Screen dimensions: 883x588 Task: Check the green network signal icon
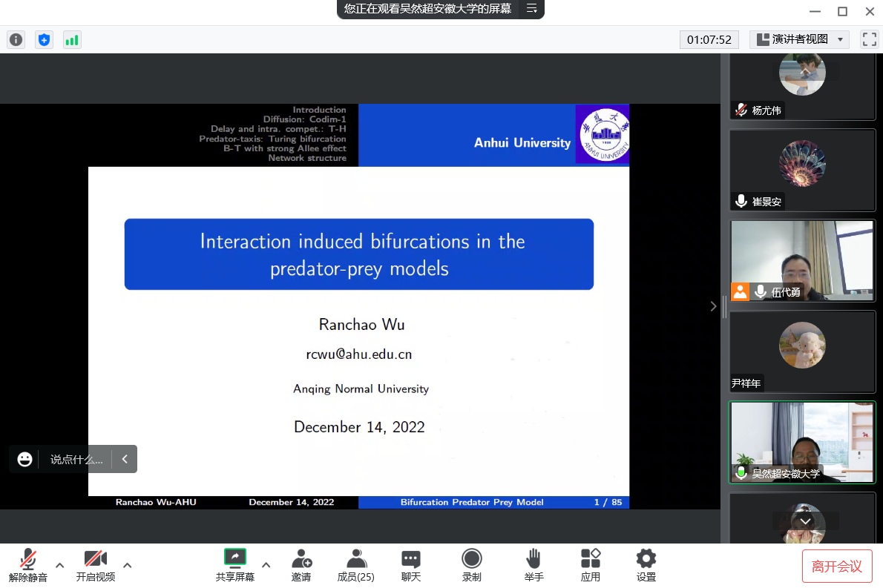coord(72,40)
